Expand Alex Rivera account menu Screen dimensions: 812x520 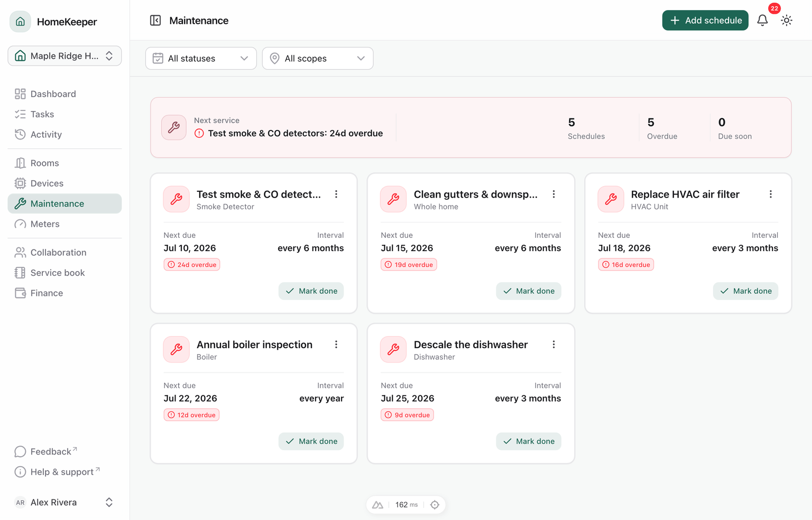tap(64, 503)
